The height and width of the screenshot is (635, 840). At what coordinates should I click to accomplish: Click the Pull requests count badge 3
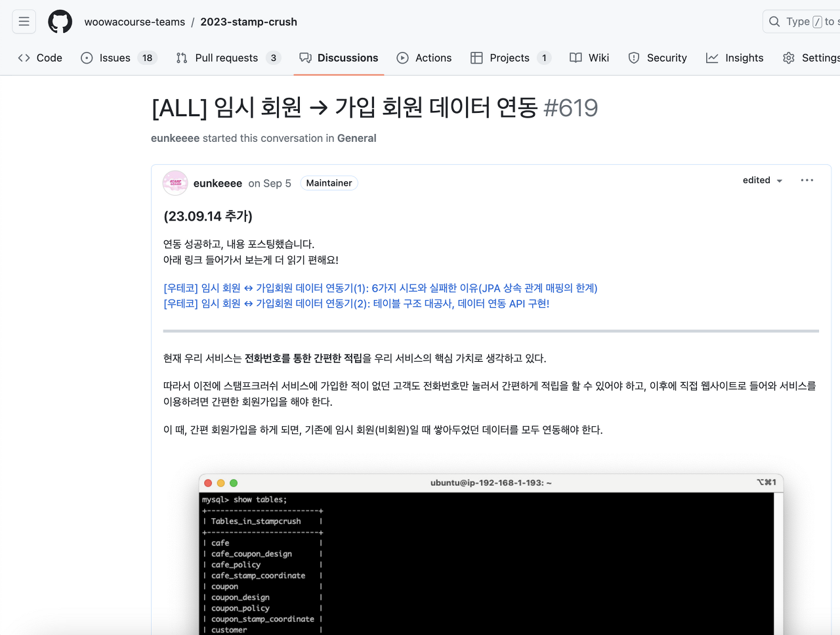pyautogui.click(x=274, y=58)
